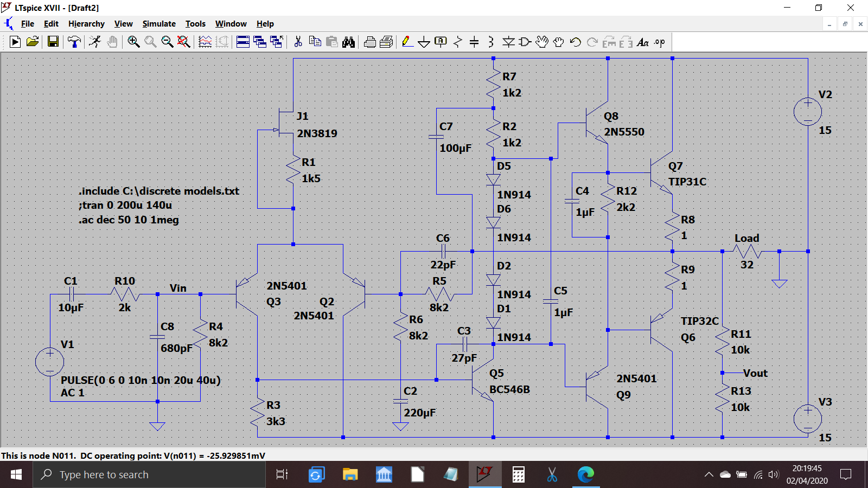Click the 2N3819 JFET label

point(317,133)
